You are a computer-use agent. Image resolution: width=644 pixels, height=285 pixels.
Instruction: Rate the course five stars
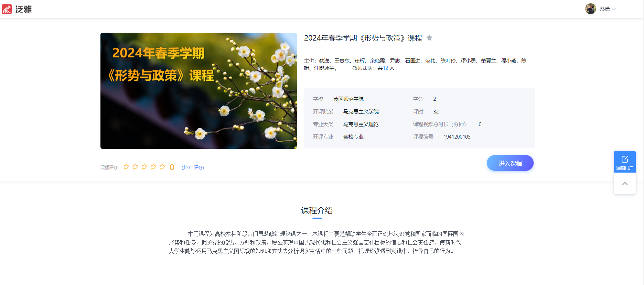[162, 167]
